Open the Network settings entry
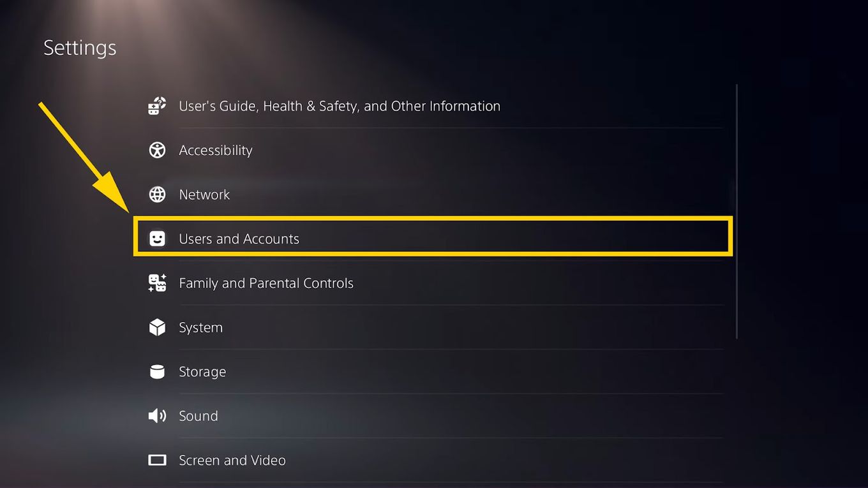This screenshot has width=868, height=488. pyautogui.click(x=204, y=195)
